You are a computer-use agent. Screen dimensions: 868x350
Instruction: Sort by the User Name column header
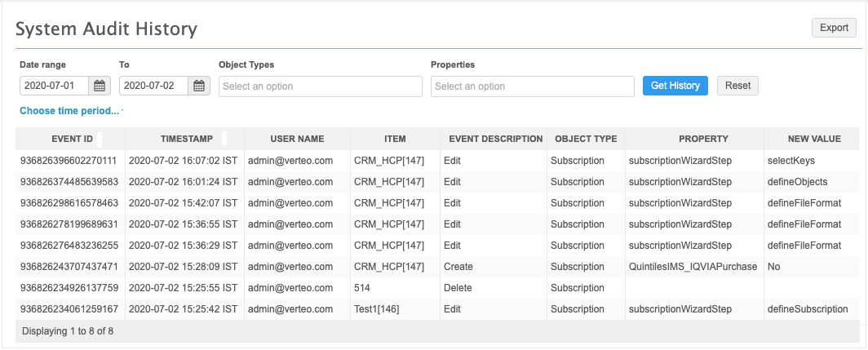296,139
